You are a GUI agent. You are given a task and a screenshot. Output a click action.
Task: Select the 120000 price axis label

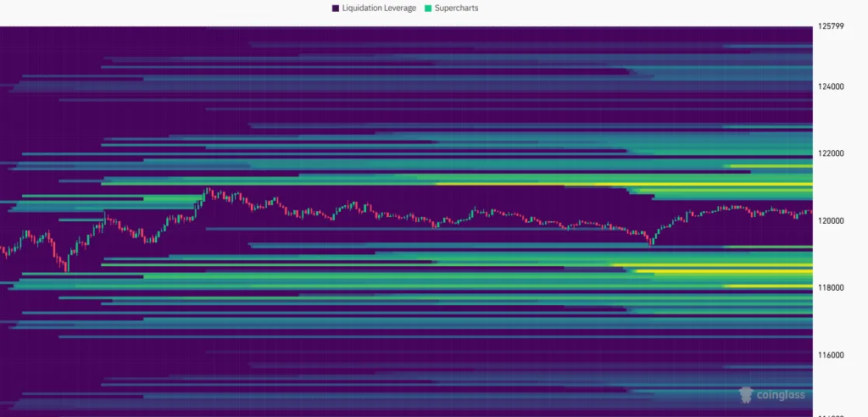[832, 220]
